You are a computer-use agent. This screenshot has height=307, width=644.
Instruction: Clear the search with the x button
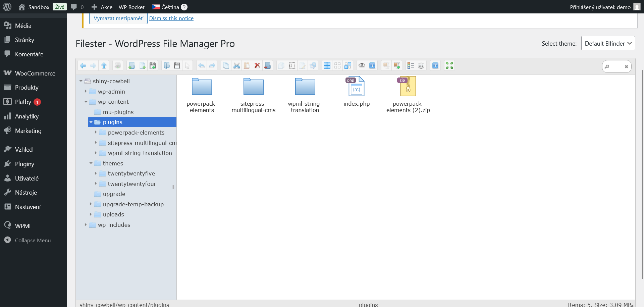click(626, 67)
